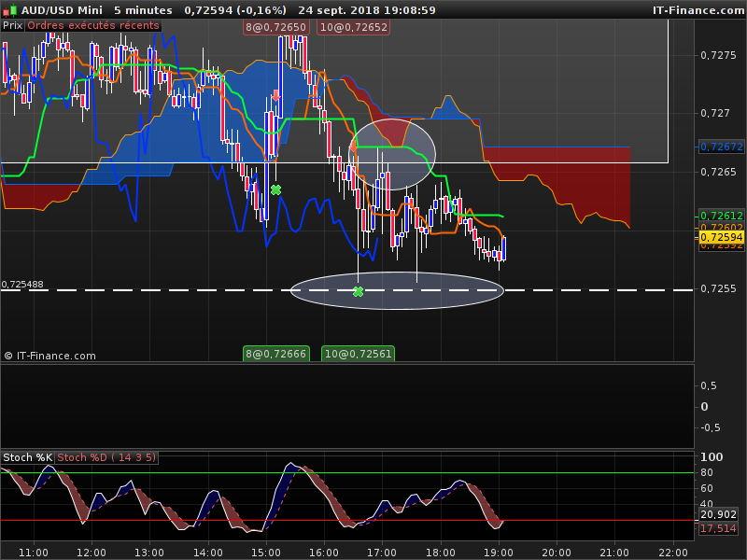747x560 pixels.
Task: Click the 0,7265 price axis label
Action: point(718,172)
